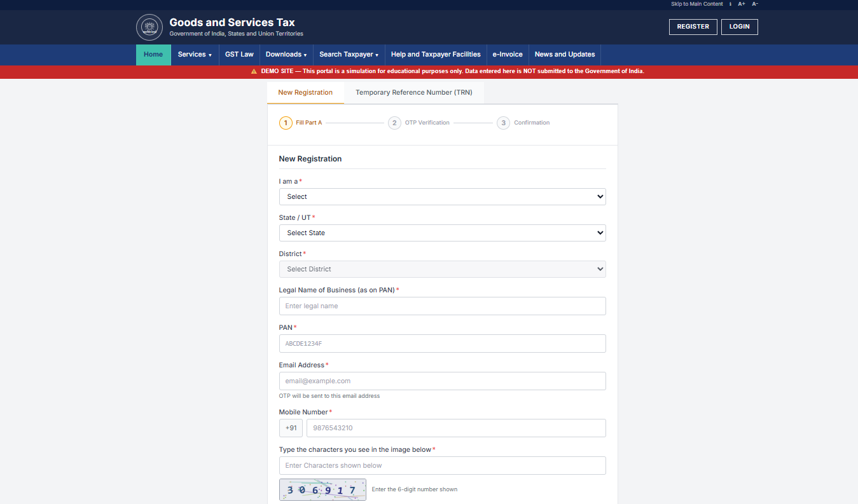Open News and Updates
The image size is (858, 504).
(565, 55)
